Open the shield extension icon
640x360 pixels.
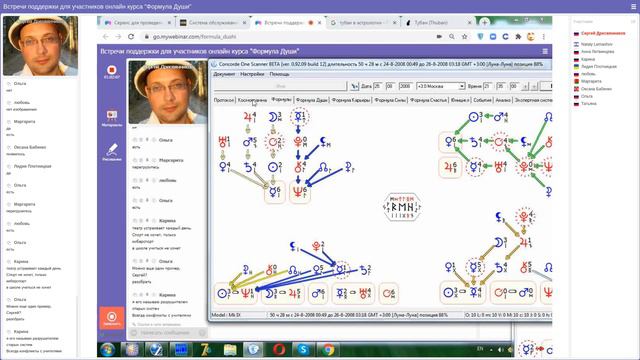(480, 37)
